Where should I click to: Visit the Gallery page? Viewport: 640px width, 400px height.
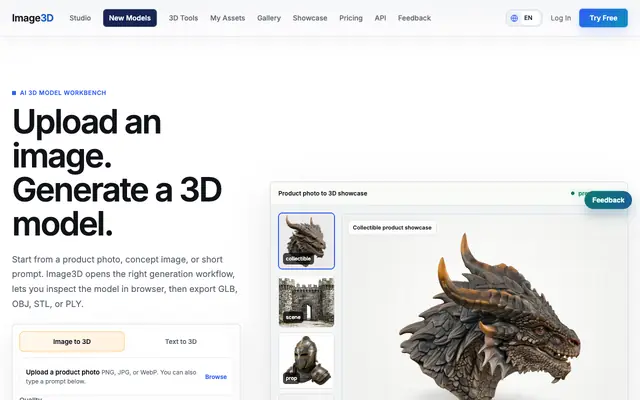pyautogui.click(x=269, y=18)
